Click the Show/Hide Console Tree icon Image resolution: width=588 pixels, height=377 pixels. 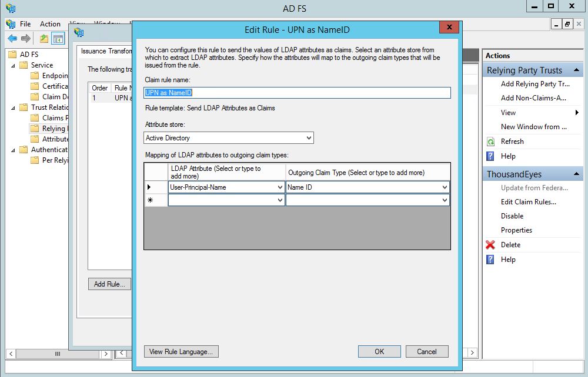click(x=58, y=39)
